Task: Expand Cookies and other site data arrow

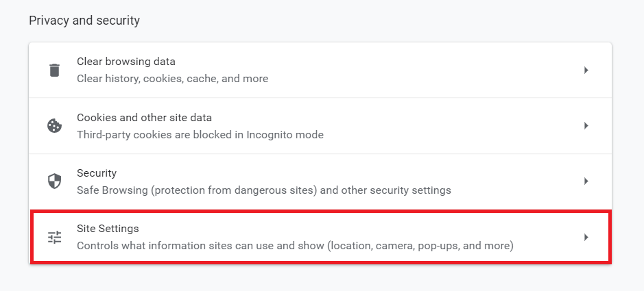Action: coord(586,126)
